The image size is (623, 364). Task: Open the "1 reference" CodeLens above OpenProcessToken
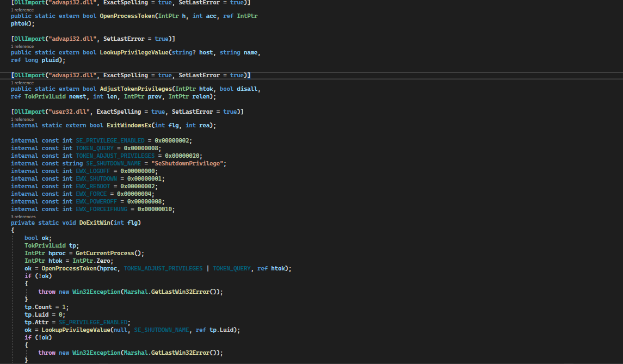[x=22, y=10]
